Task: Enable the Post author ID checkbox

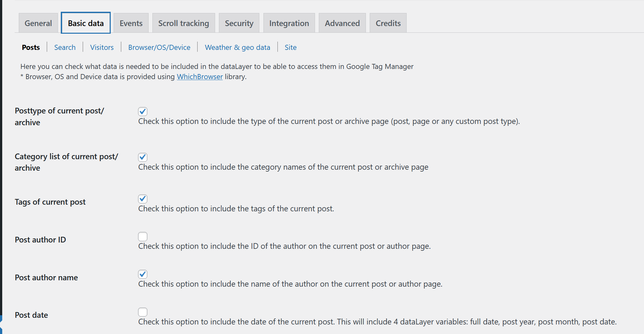Action: [x=143, y=236]
